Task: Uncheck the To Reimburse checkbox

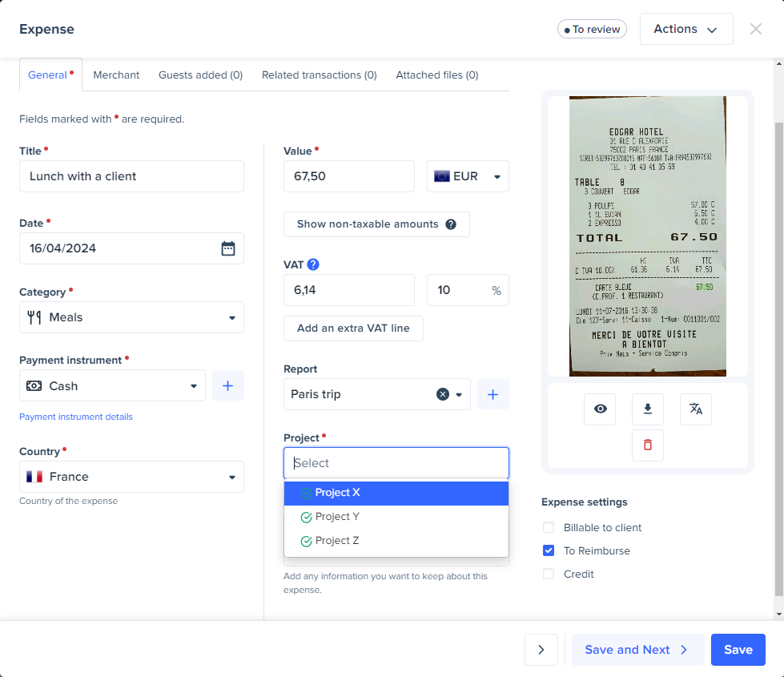Action: tap(549, 551)
